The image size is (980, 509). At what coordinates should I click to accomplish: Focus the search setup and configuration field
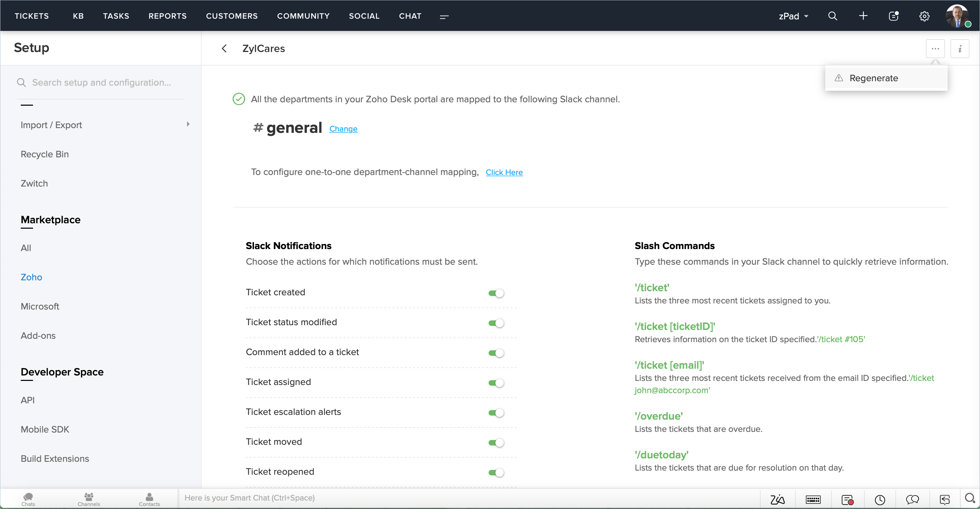[x=101, y=83]
